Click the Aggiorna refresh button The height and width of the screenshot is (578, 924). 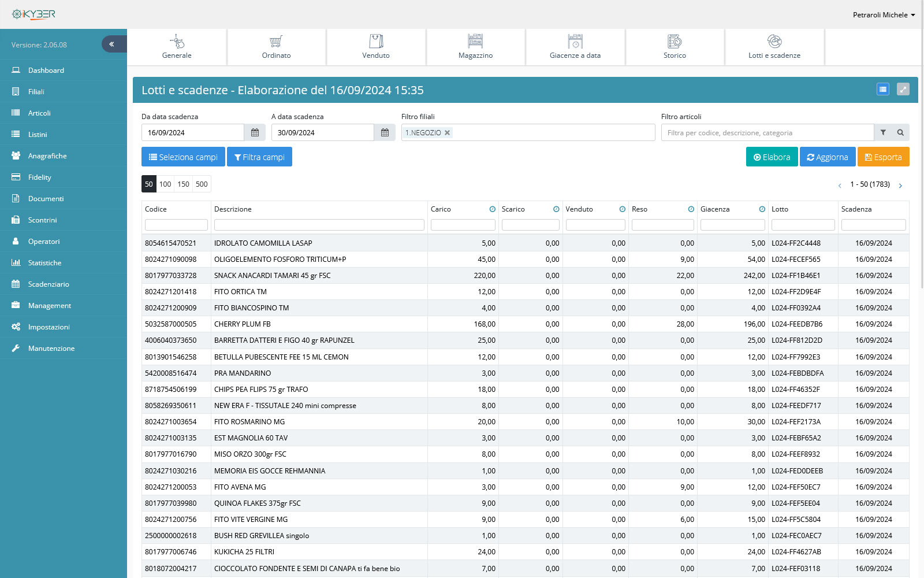[827, 157]
